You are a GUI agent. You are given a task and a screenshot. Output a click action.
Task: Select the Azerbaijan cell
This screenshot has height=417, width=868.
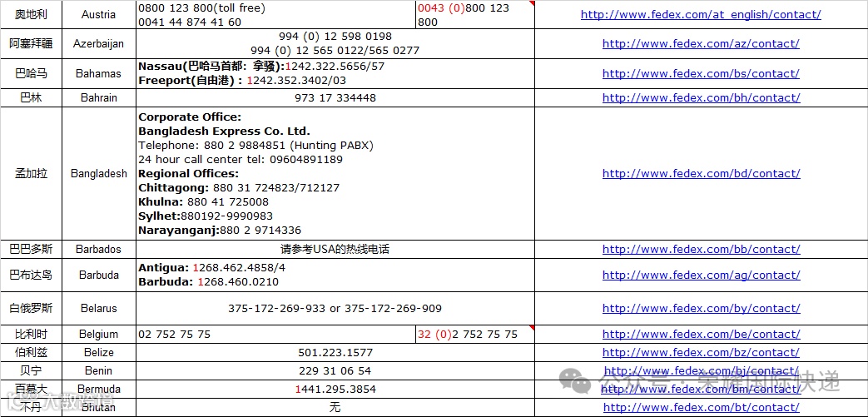(x=98, y=44)
